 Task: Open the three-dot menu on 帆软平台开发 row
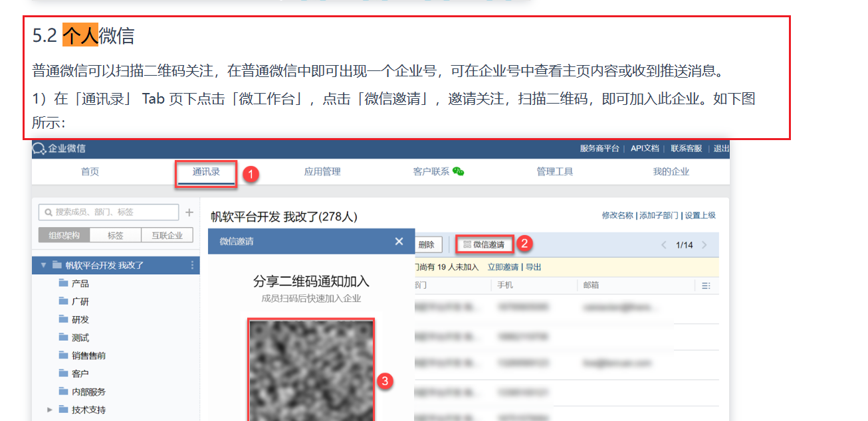tap(193, 265)
